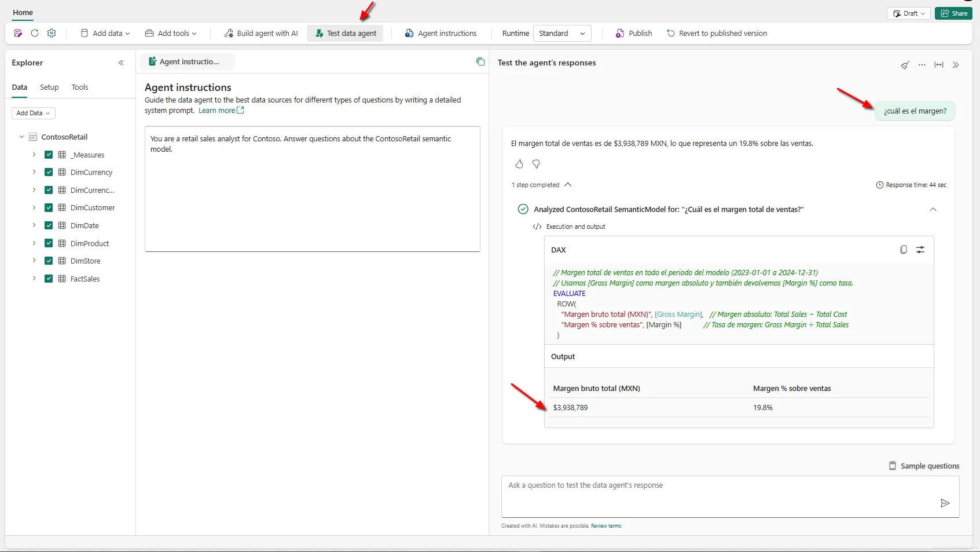This screenshot has width=980, height=552.
Task: Click the 19.8% output cell
Action: (x=763, y=408)
